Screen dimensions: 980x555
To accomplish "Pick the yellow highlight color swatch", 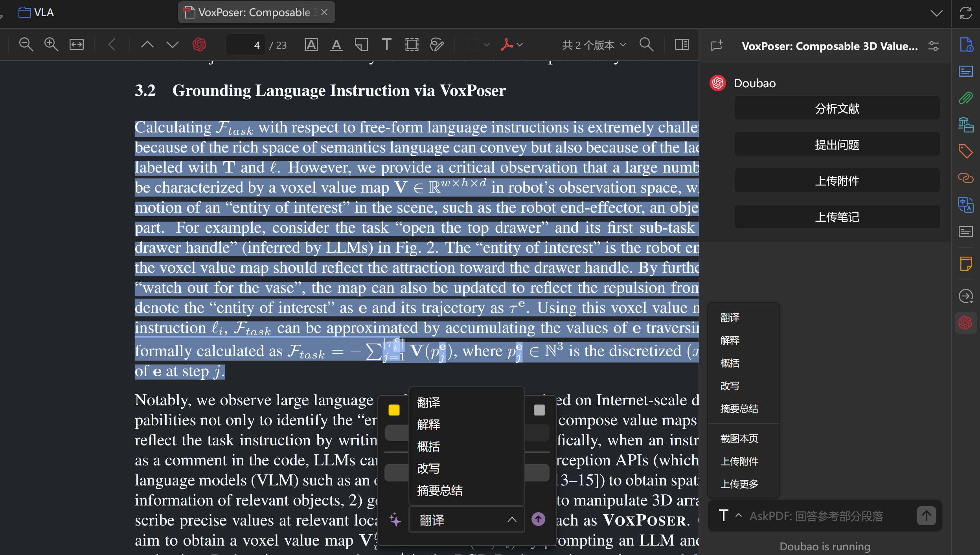I will pos(394,410).
